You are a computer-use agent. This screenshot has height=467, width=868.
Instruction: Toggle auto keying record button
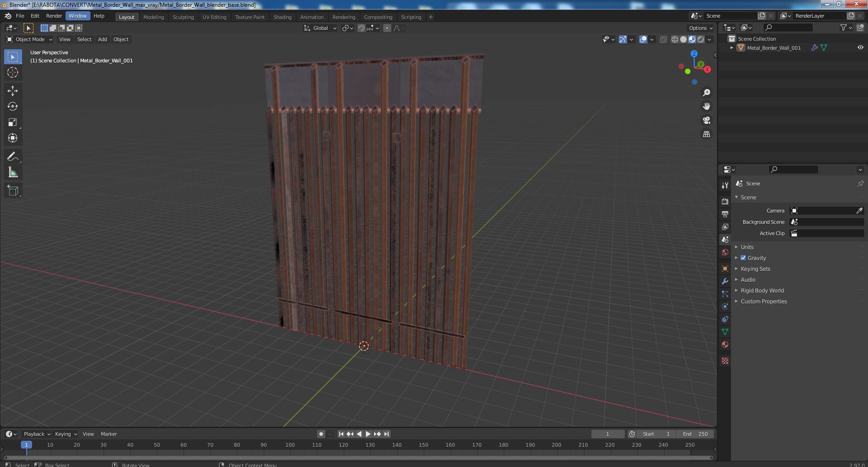tap(321, 434)
